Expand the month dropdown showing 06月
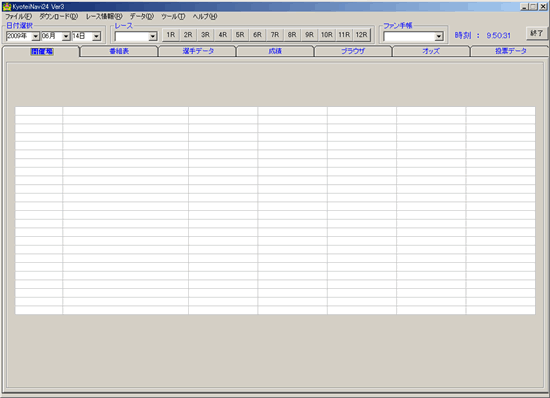Screen dimensions: 550x398 point(66,36)
